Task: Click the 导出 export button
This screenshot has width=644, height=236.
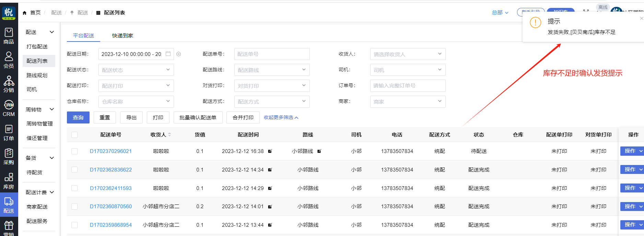Action: (131, 117)
